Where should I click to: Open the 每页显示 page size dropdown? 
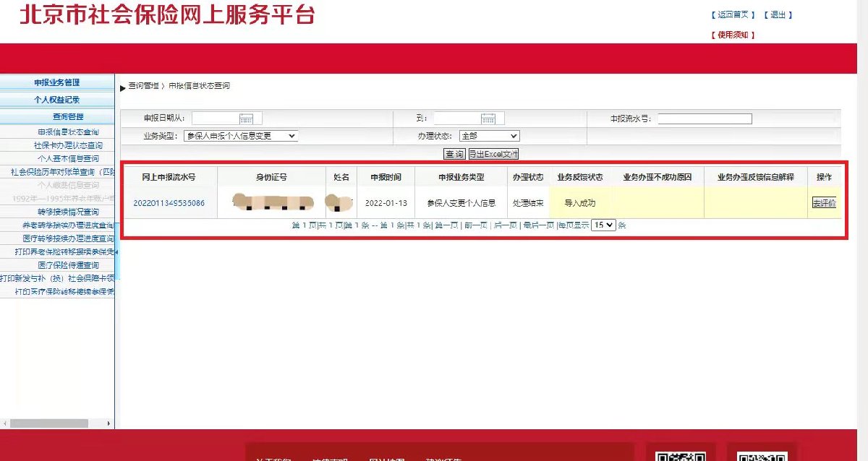(x=603, y=225)
